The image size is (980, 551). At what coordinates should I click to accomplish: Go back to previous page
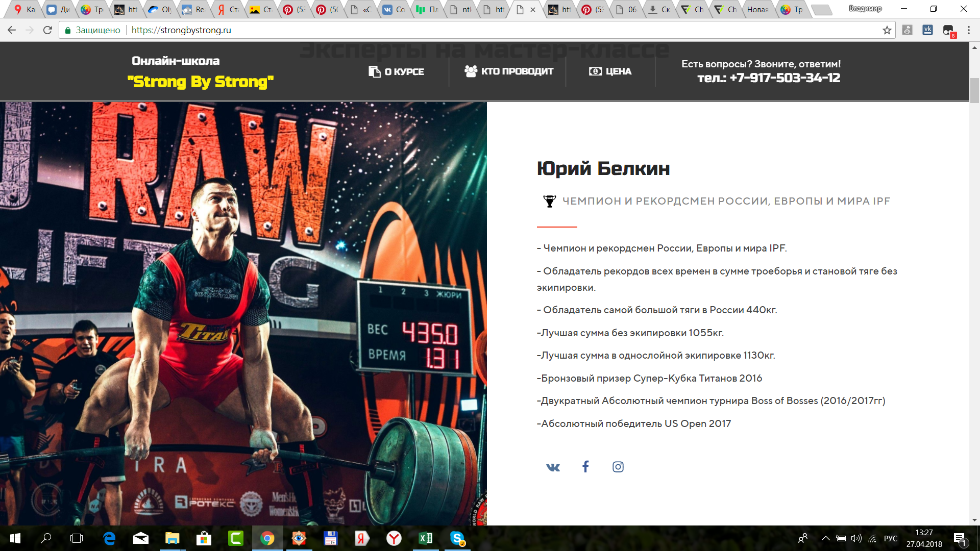point(12,30)
